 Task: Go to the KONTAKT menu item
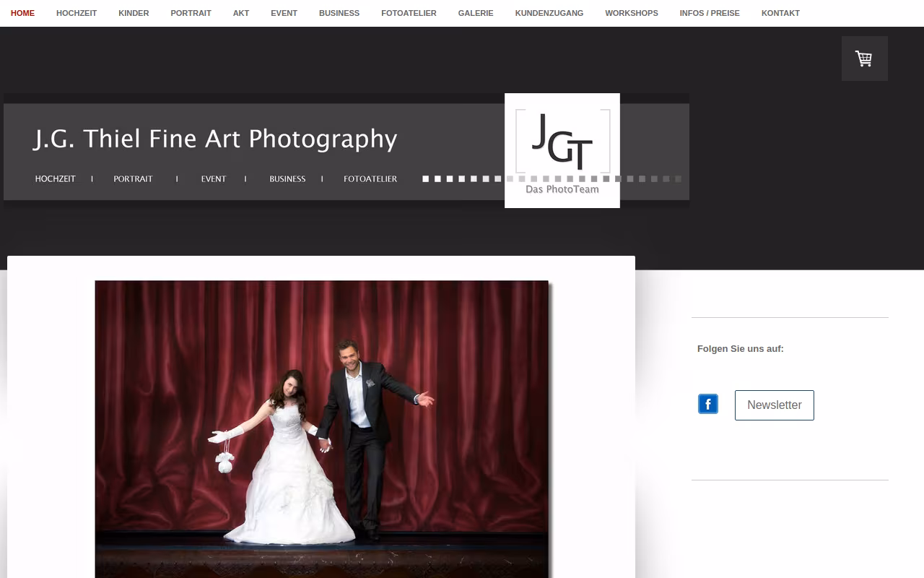[780, 13]
